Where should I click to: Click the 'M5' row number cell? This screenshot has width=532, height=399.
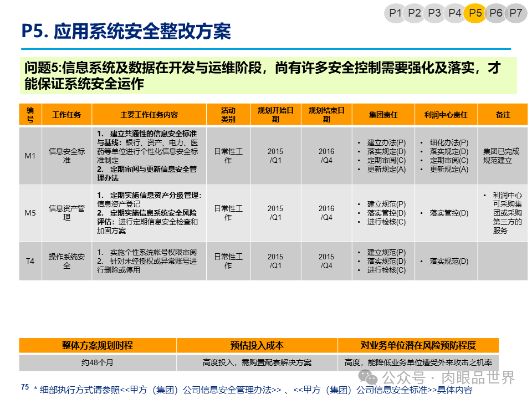pos(30,213)
